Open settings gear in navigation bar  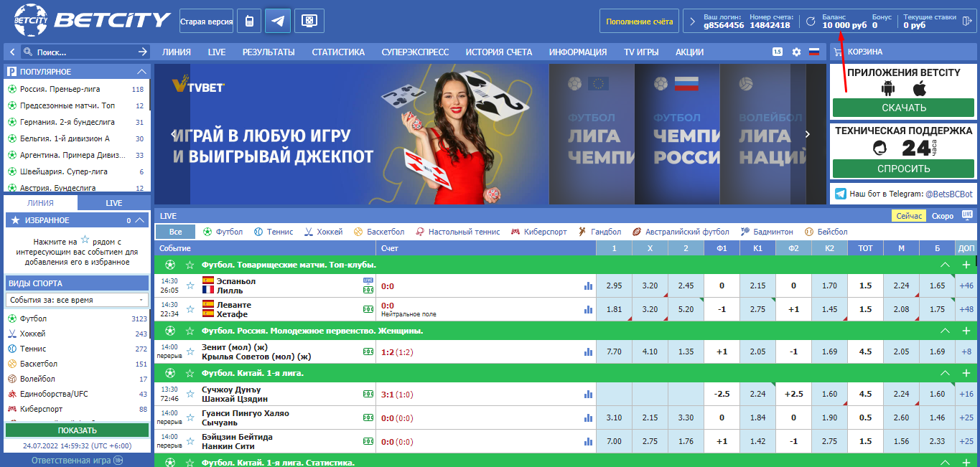coord(796,52)
